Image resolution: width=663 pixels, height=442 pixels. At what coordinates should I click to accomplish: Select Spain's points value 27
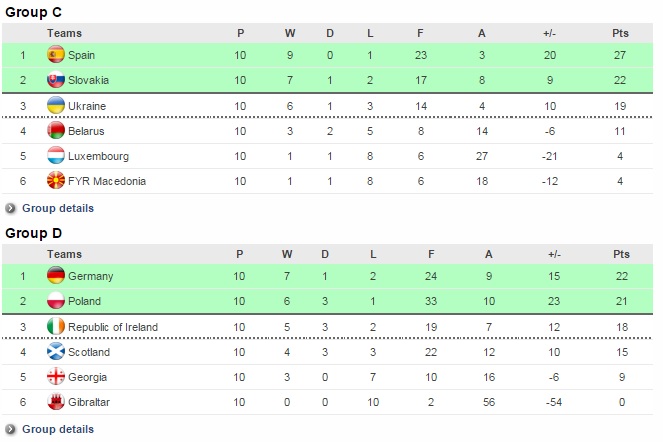[x=620, y=55]
